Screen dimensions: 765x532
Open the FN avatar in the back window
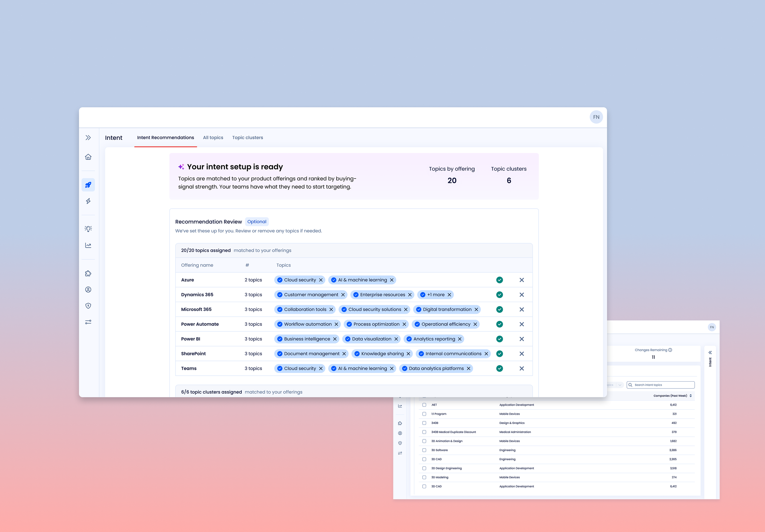point(712,327)
